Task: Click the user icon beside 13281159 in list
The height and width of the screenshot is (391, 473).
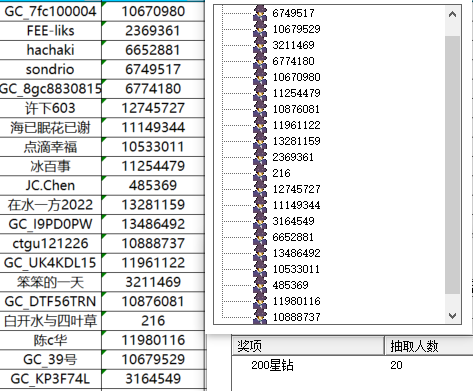Action: tap(260, 141)
